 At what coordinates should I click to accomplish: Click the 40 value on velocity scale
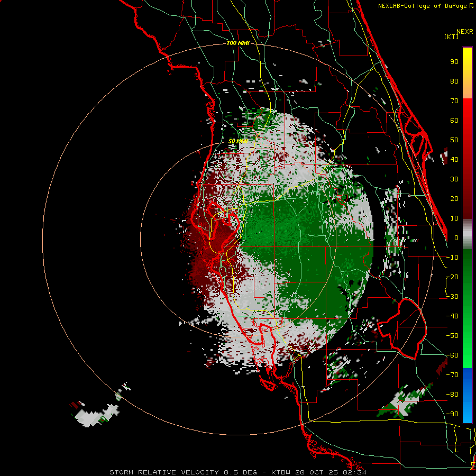(x=454, y=159)
